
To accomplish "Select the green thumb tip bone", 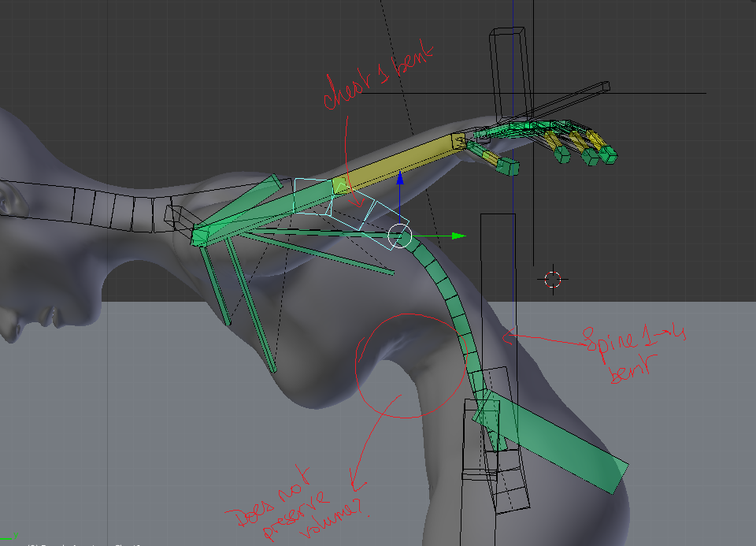I will [510, 167].
